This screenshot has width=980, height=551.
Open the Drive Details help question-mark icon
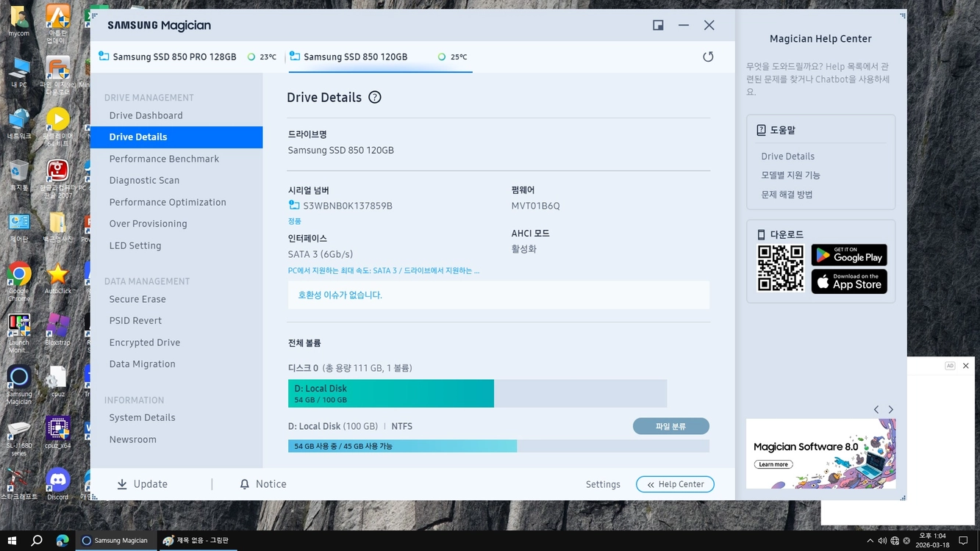[375, 97]
